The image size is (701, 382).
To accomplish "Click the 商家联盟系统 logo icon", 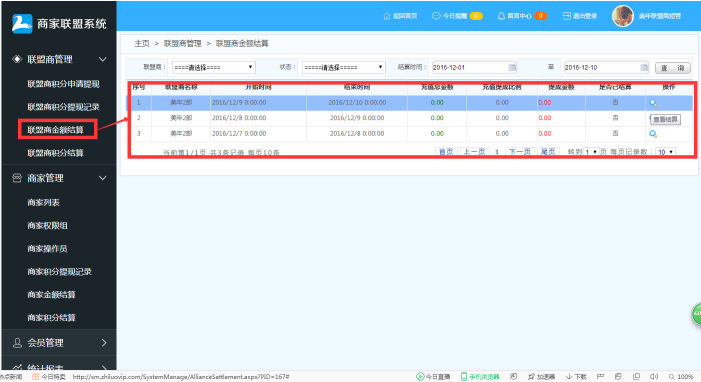I will [22, 24].
